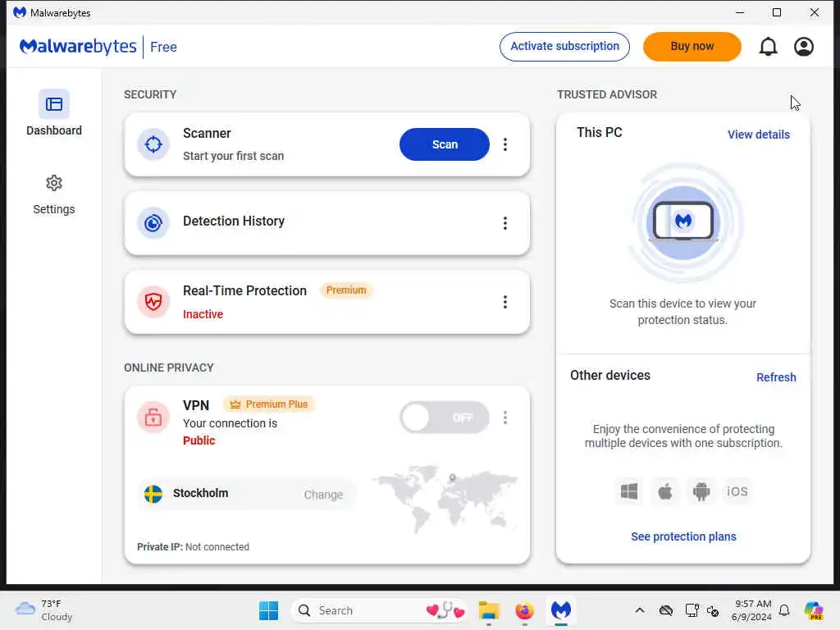Image resolution: width=840 pixels, height=630 pixels.
Task: Open VPN more options menu
Action: [x=504, y=418]
